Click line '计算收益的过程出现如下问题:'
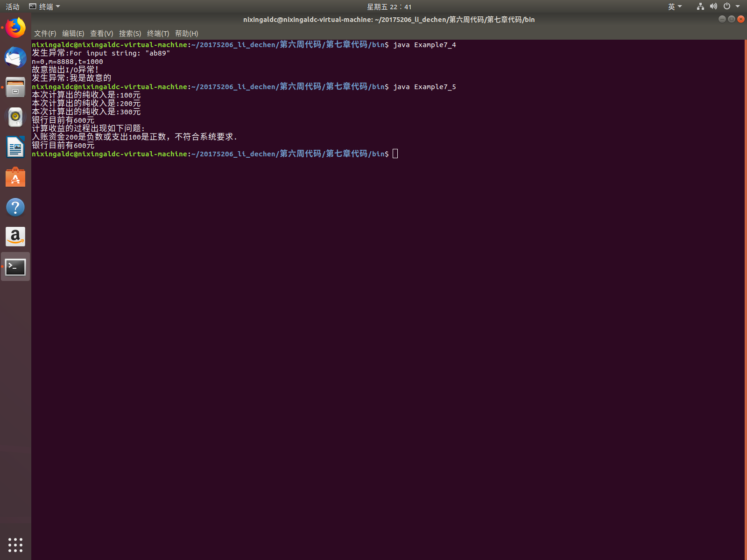 click(89, 128)
